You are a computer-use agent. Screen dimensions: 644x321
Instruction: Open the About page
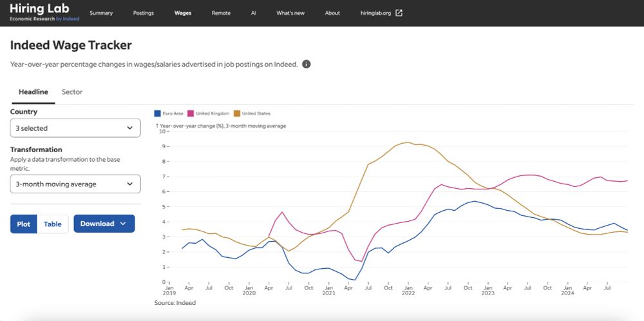tap(332, 13)
